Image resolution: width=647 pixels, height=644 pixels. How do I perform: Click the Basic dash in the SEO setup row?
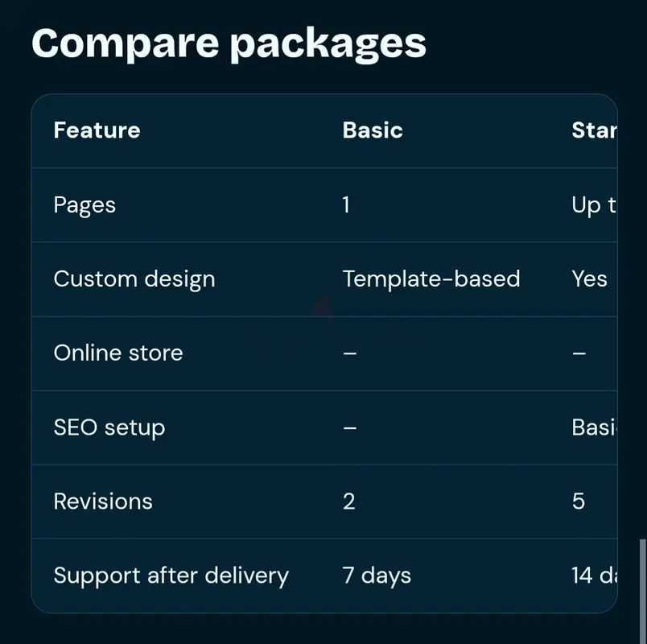[349, 427]
